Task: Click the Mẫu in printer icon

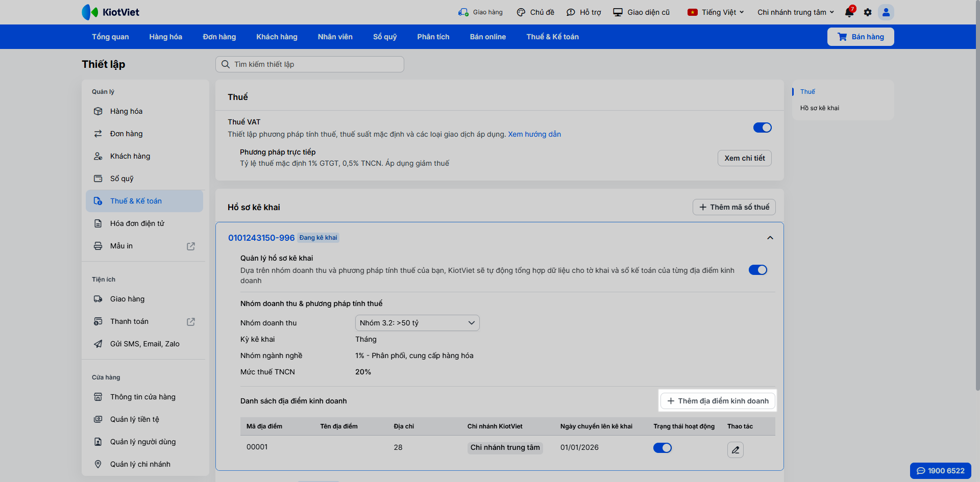Action: pos(98,246)
